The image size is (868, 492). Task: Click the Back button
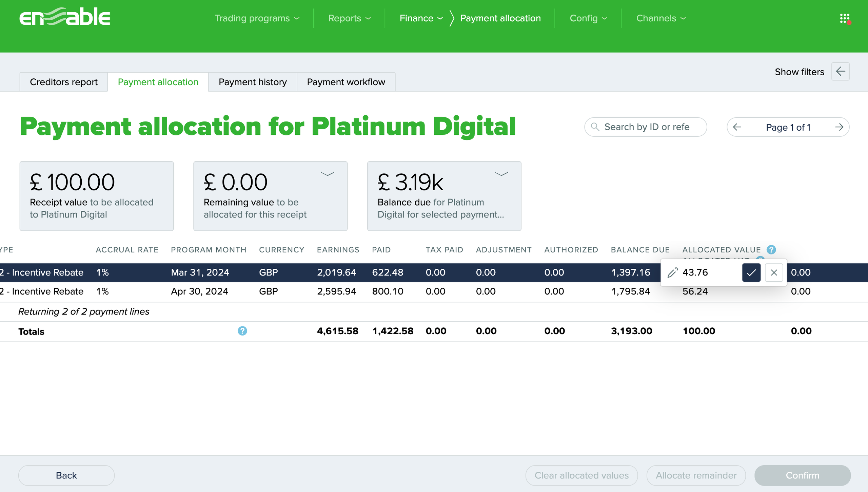click(x=66, y=475)
